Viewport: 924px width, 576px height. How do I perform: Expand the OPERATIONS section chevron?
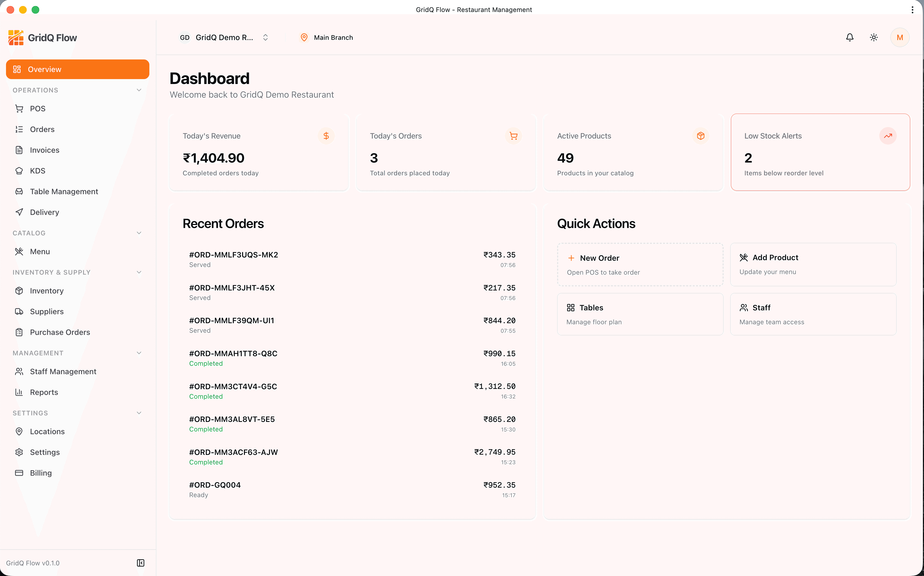pos(139,90)
